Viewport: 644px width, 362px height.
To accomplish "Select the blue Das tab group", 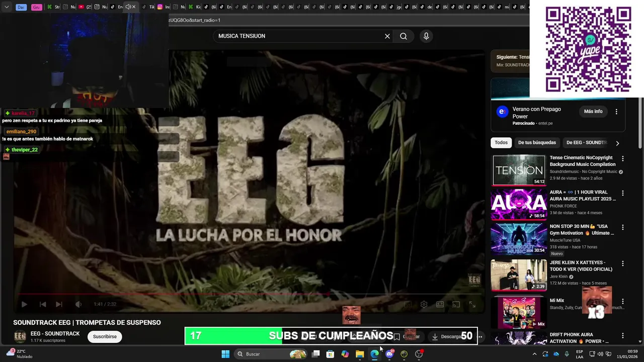I will 21,7.
